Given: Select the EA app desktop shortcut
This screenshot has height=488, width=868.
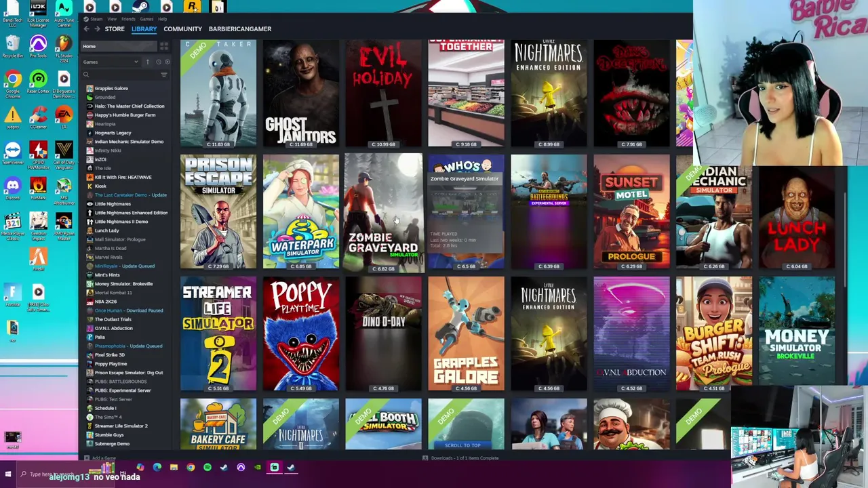Looking at the screenshot, I should 64,117.
